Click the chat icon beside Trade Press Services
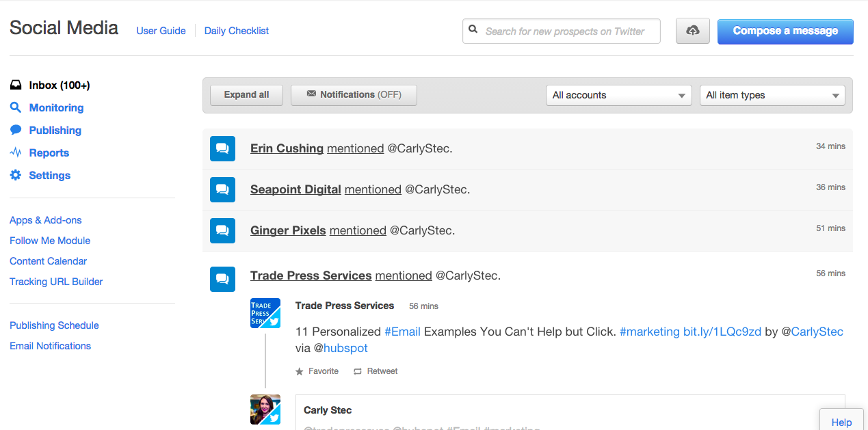The width and height of the screenshot is (868, 430). point(222,279)
